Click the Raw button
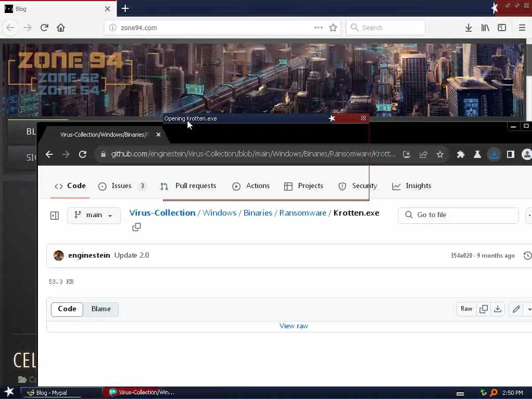This screenshot has height=399, width=532. 467,309
